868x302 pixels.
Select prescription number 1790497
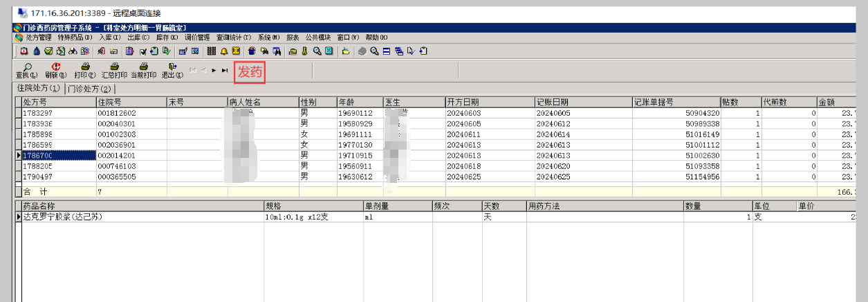pyautogui.click(x=58, y=177)
